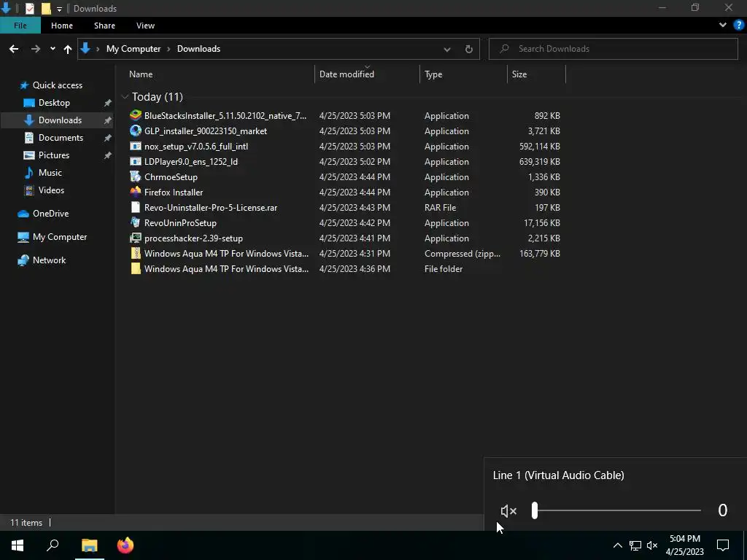This screenshot has width=747, height=560.
Task: Select the Firefox Installer file icon
Action: coord(136,192)
